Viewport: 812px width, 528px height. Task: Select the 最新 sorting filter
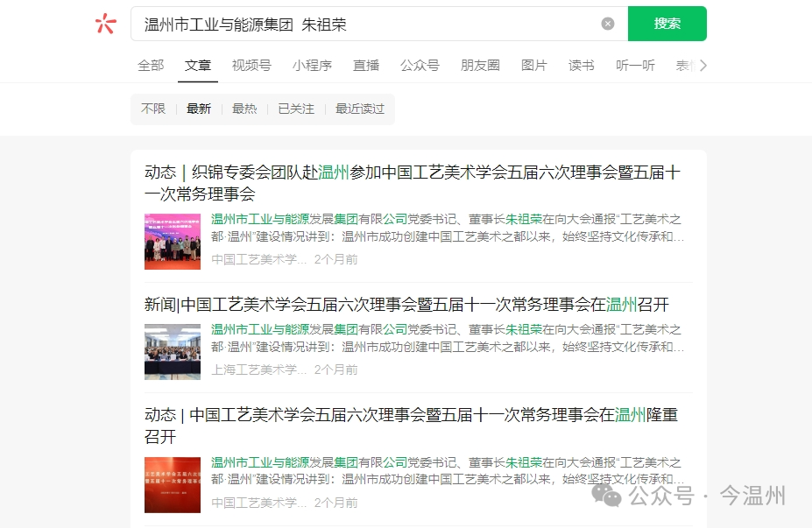[x=199, y=109]
